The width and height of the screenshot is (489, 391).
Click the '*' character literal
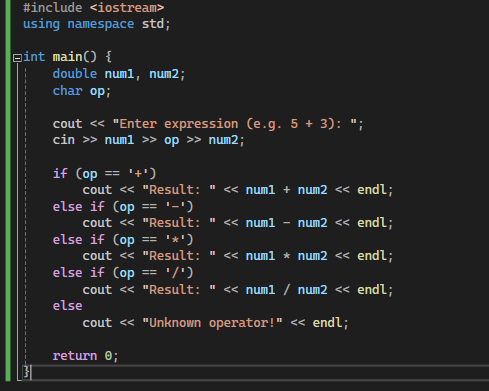pos(175,240)
